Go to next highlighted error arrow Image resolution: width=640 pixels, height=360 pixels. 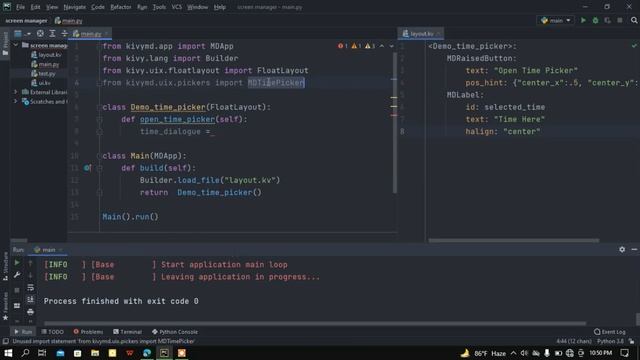click(x=391, y=46)
